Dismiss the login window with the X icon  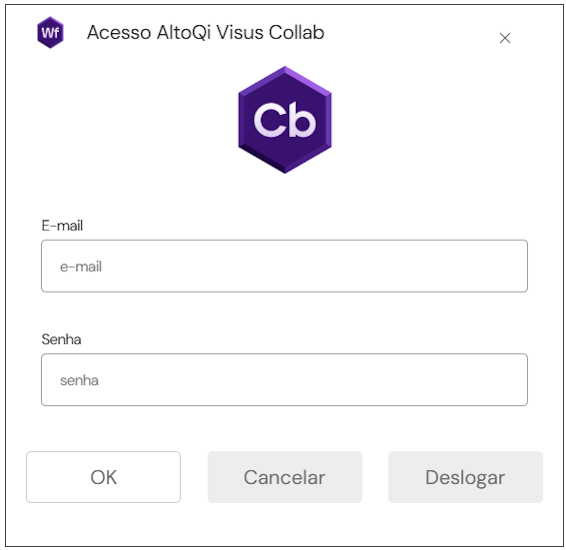[x=505, y=38]
